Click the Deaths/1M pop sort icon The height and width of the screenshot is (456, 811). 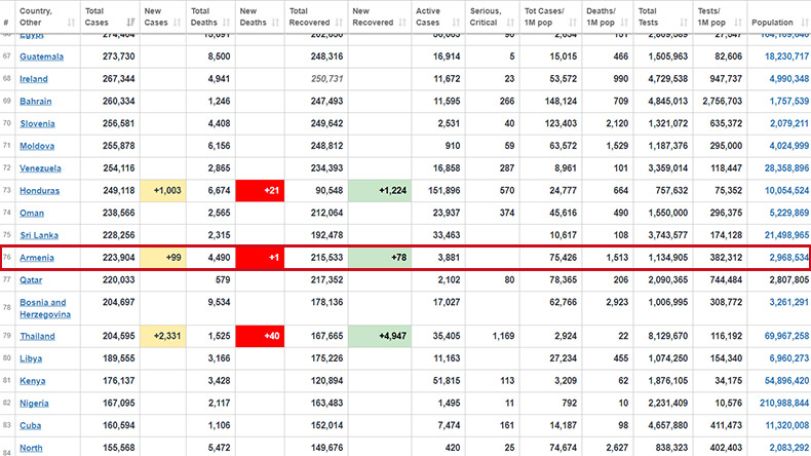[x=625, y=22]
